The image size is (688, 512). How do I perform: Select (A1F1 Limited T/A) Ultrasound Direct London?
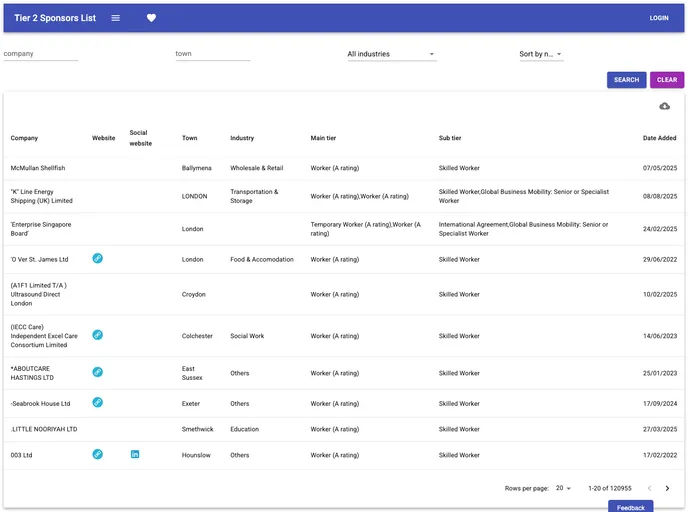(x=39, y=294)
